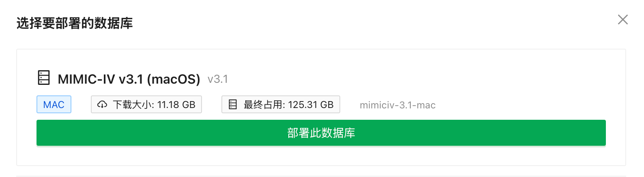Screen dimensions: 644x177
Task: Click the 选择要部署的数据库 dialog heading
Action: point(75,23)
